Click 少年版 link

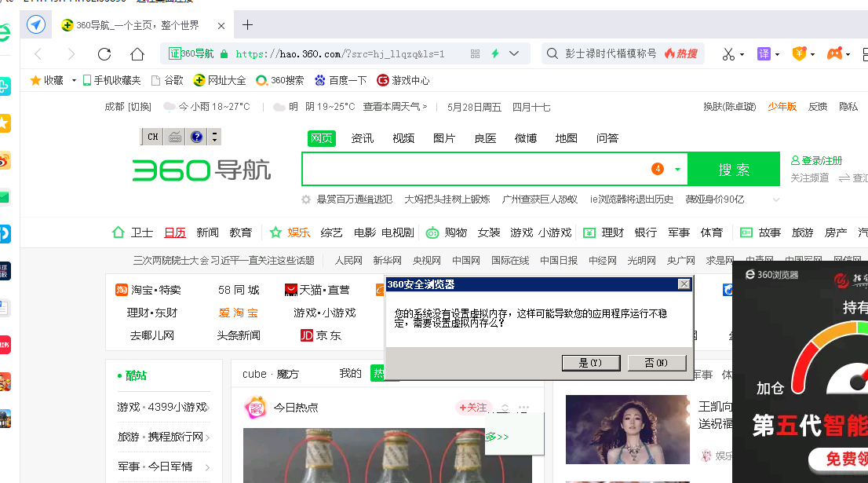(x=782, y=106)
